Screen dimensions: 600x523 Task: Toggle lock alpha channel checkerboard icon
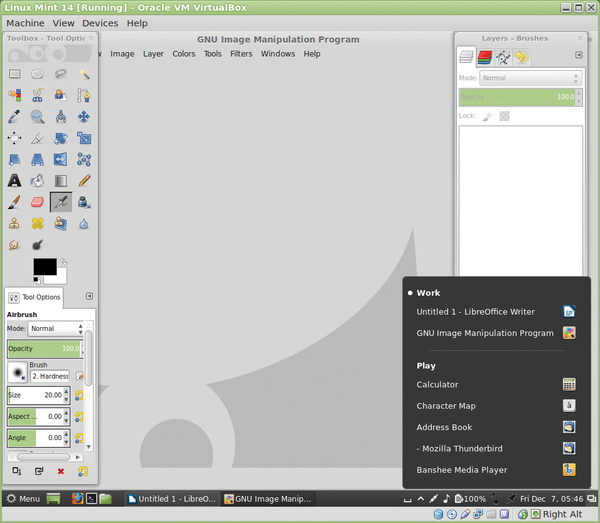505,116
